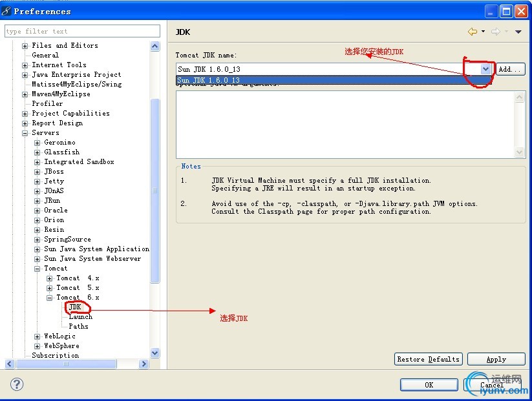Screen dimensions: 532x401
Task: Select Paths under Tomcat 6.x
Action: (78, 326)
